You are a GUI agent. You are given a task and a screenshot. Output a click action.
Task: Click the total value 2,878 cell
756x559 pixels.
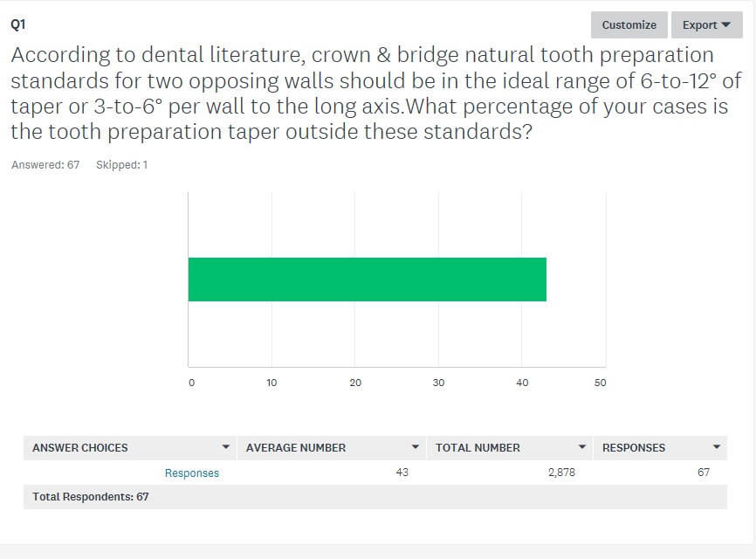pos(560,473)
